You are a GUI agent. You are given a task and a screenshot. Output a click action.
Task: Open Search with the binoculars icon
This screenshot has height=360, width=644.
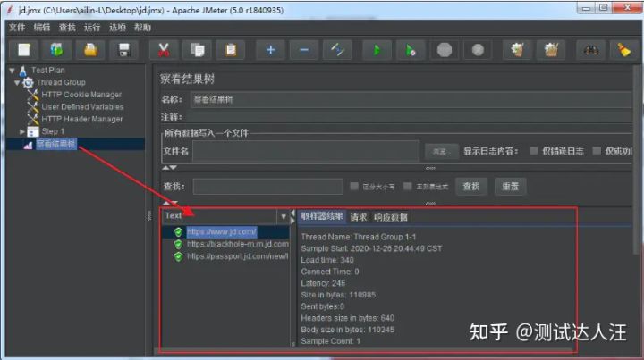click(590, 50)
